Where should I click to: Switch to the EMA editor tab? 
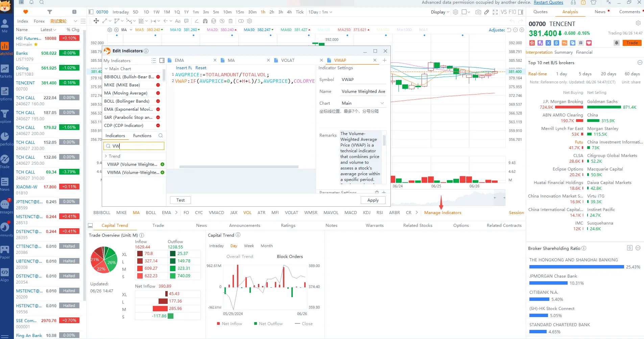(x=180, y=60)
